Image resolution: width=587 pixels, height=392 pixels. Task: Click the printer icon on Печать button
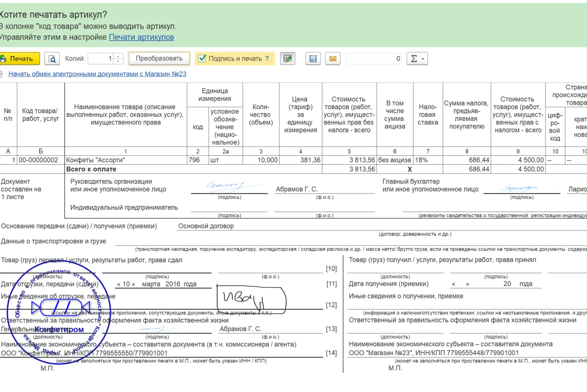[3, 59]
